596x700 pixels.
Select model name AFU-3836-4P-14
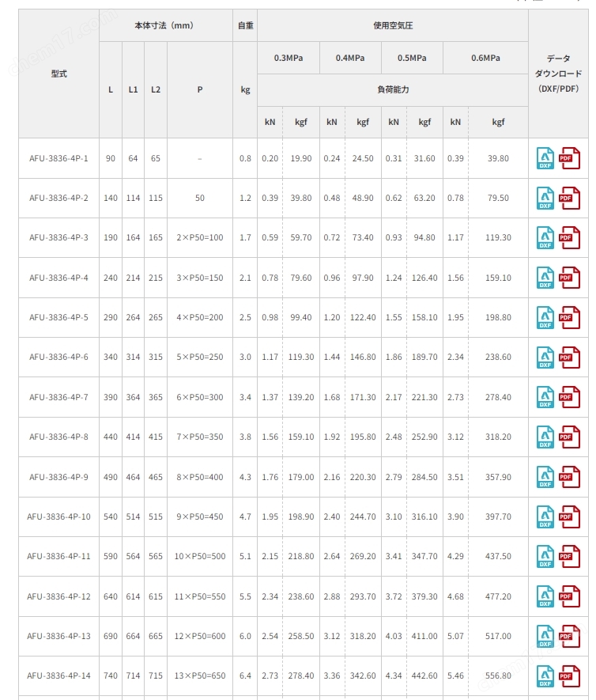coord(58,676)
